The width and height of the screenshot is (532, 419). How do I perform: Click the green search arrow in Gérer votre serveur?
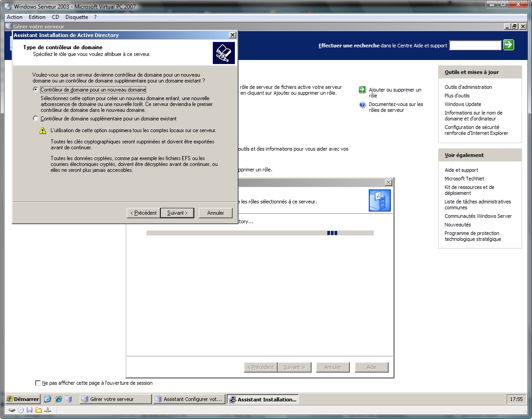point(508,45)
